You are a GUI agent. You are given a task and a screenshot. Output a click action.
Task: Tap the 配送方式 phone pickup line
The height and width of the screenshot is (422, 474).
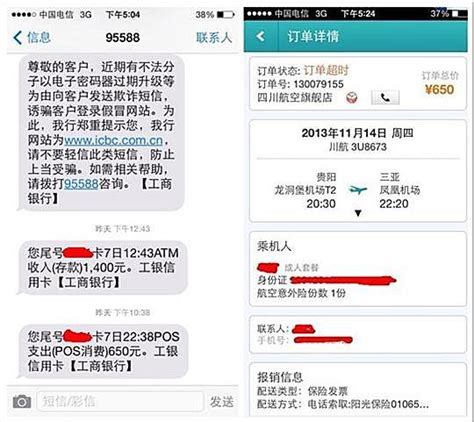pyautogui.click(x=343, y=404)
